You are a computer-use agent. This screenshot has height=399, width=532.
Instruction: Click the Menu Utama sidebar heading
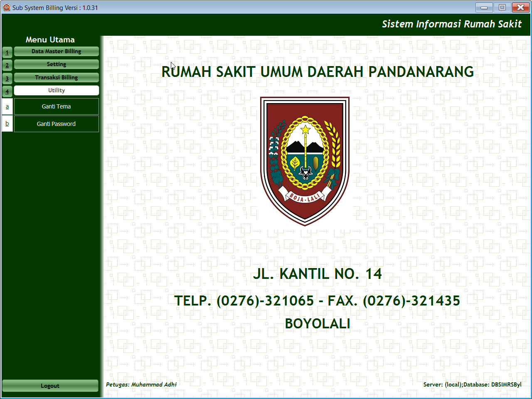tap(50, 39)
